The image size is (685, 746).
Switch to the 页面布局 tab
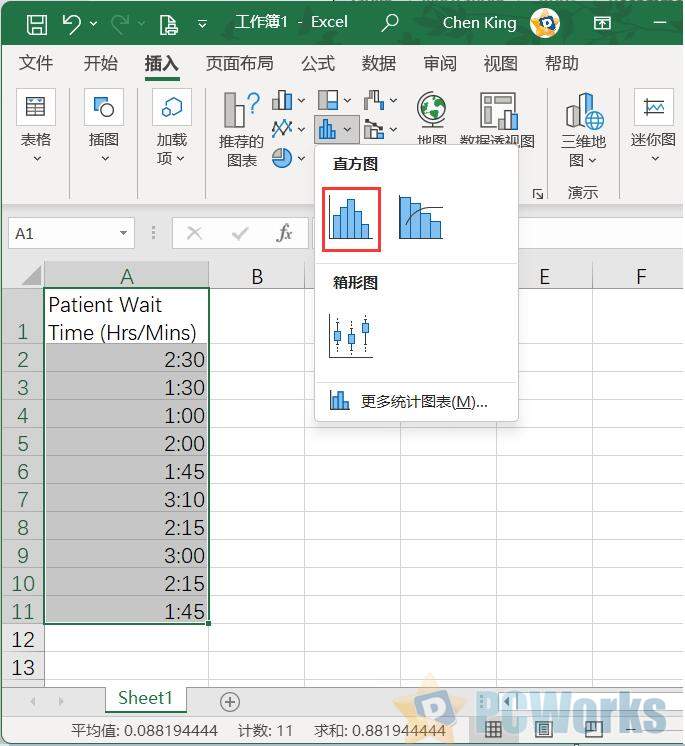tap(239, 63)
